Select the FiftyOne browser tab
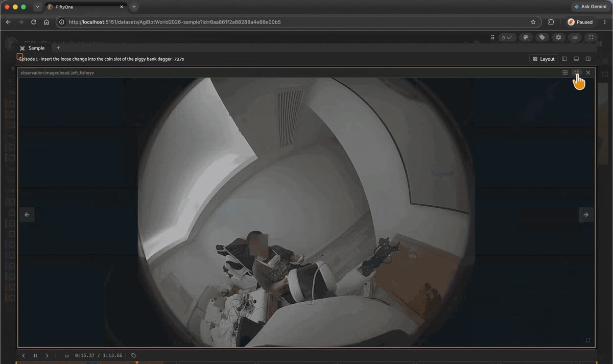The image size is (613, 364). point(85,7)
